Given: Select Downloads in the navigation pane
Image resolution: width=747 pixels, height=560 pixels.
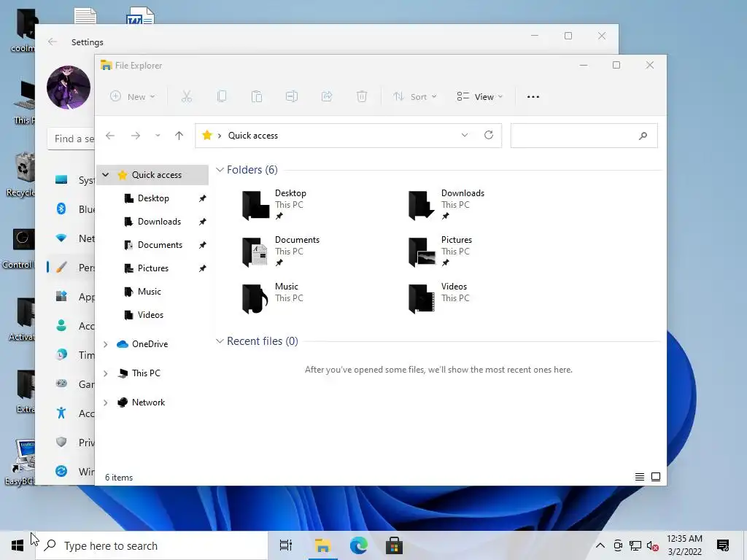Looking at the screenshot, I should point(159,222).
